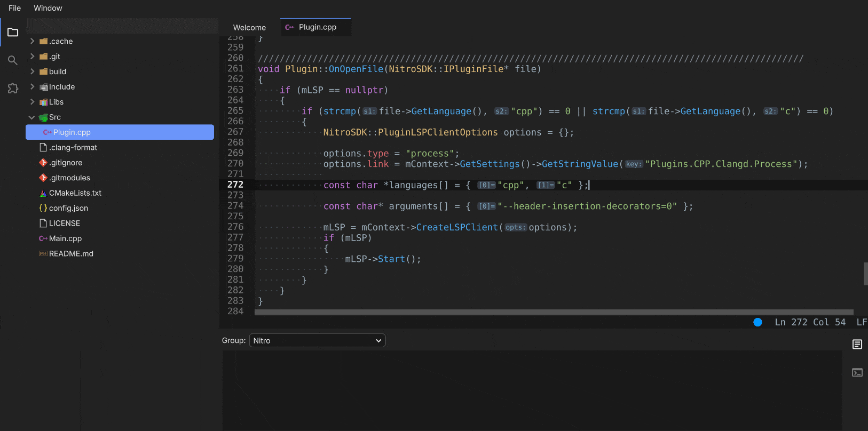Open the Extensions puzzle icon
Screen dimensions: 868x431
[13, 89]
